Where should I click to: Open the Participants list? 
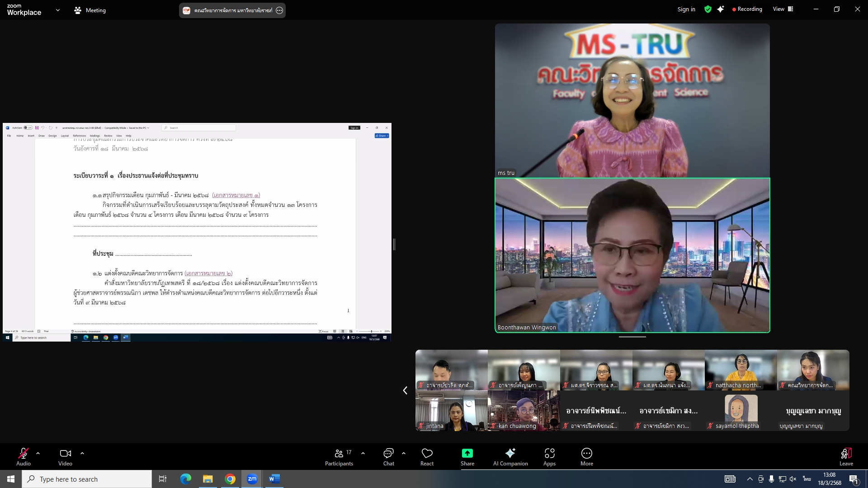(339, 456)
